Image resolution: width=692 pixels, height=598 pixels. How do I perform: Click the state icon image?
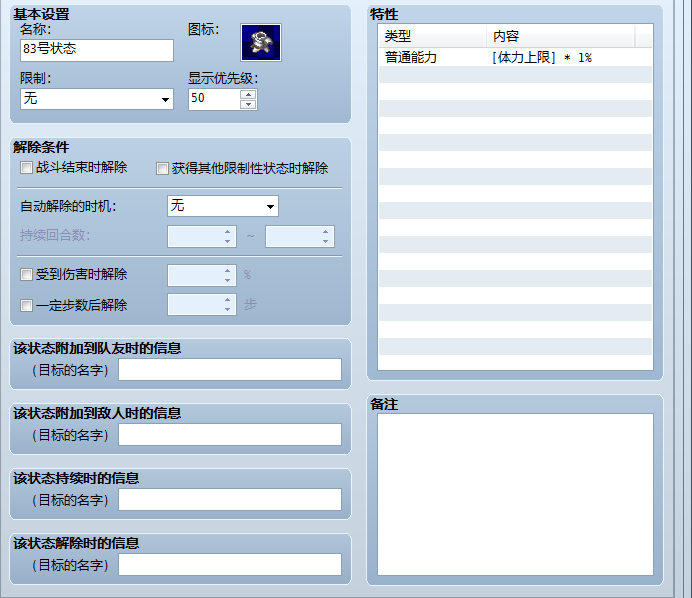tap(260, 42)
